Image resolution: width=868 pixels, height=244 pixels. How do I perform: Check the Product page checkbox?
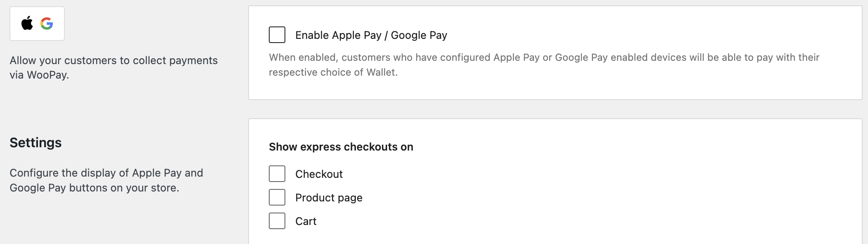pos(277,197)
